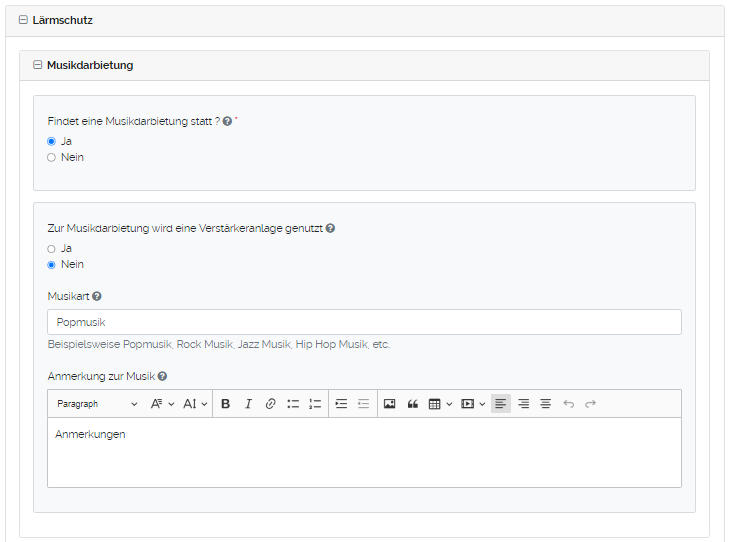Viewport: 729px width, 542px height.
Task: Collapse the Musikdarbietung section
Action: [x=38, y=65]
